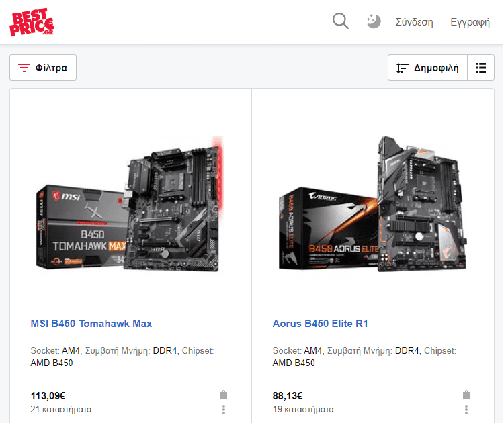Click the BestPrice.gr logo

[32, 22]
